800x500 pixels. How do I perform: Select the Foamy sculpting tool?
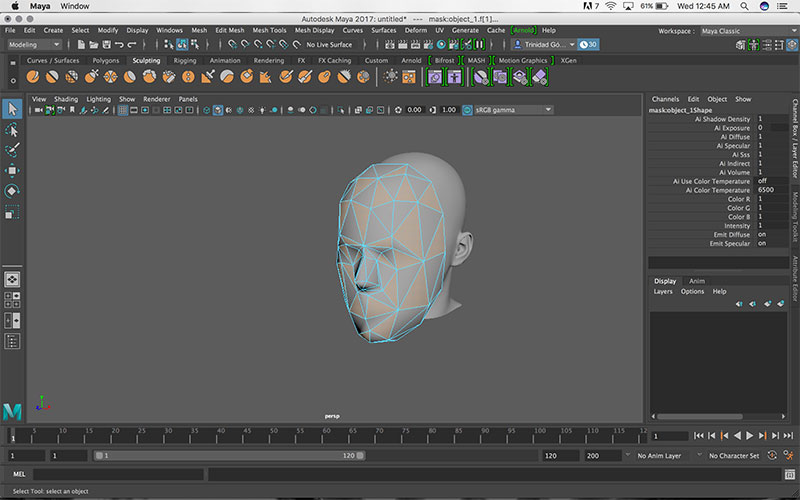click(149, 77)
